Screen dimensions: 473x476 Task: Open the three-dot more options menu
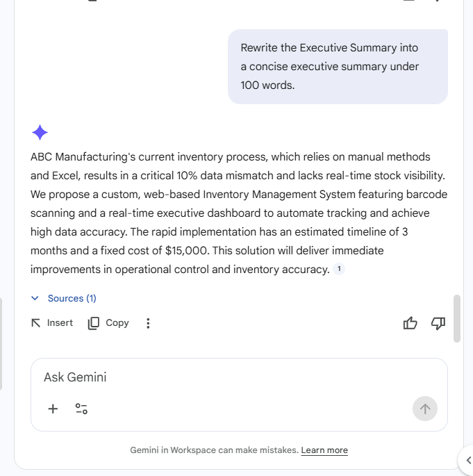click(148, 323)
